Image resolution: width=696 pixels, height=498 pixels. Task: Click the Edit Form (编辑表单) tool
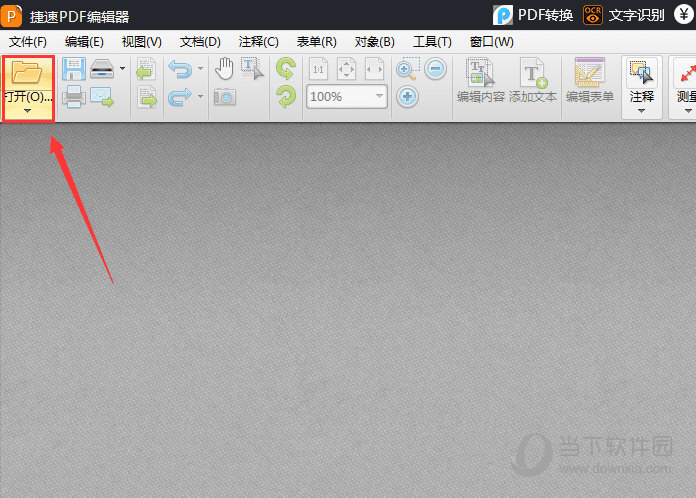pyautogui.click(x=590, y=80)
